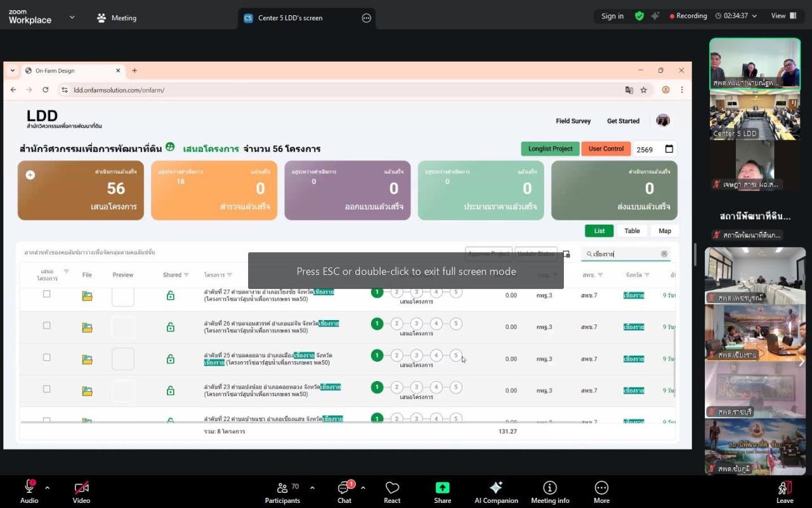Viewport: 812px width, 508px height.
Task: Switch to the Map view tab
Action: coord(665,231)
